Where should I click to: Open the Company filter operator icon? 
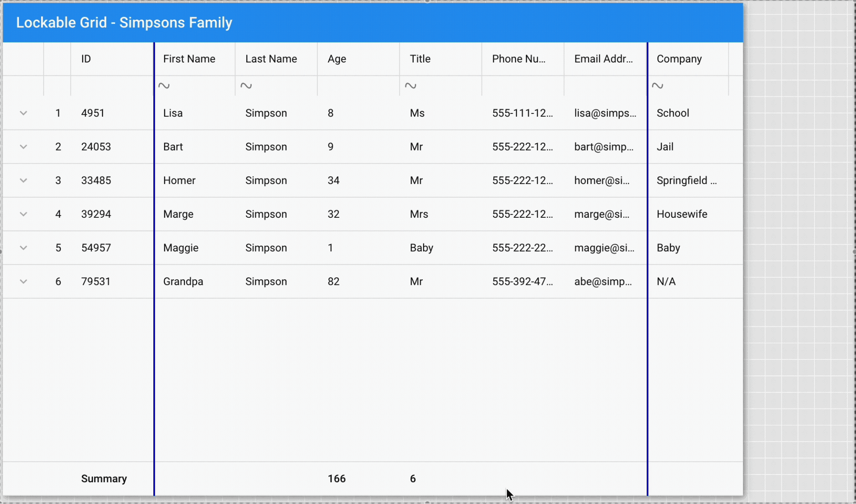pos(658,86)
